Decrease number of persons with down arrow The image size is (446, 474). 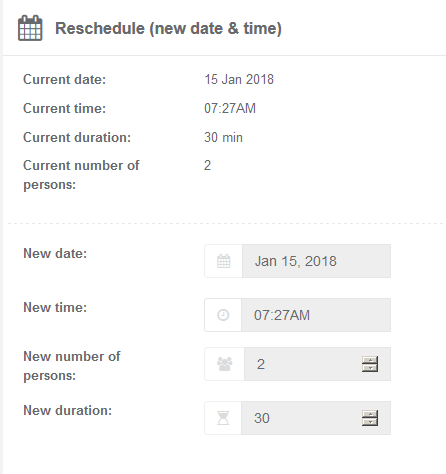click(x=370, y=368)
